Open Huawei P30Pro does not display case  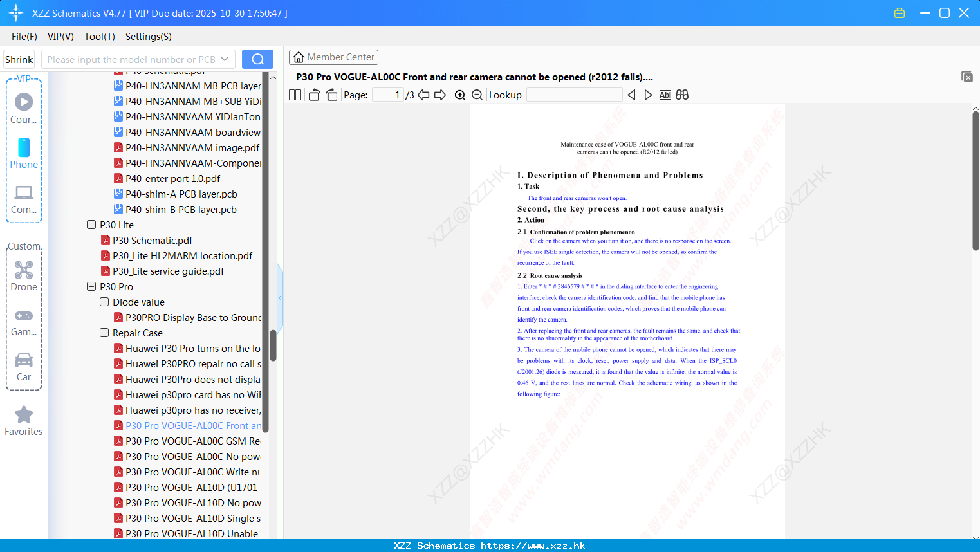(187, 379)
